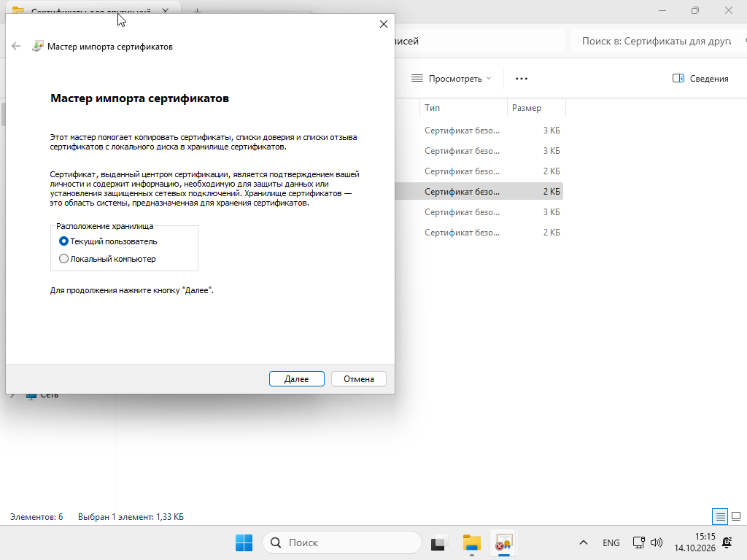Add a new Explorer tab with plus

pyautogui.click(x=197, y=10)
